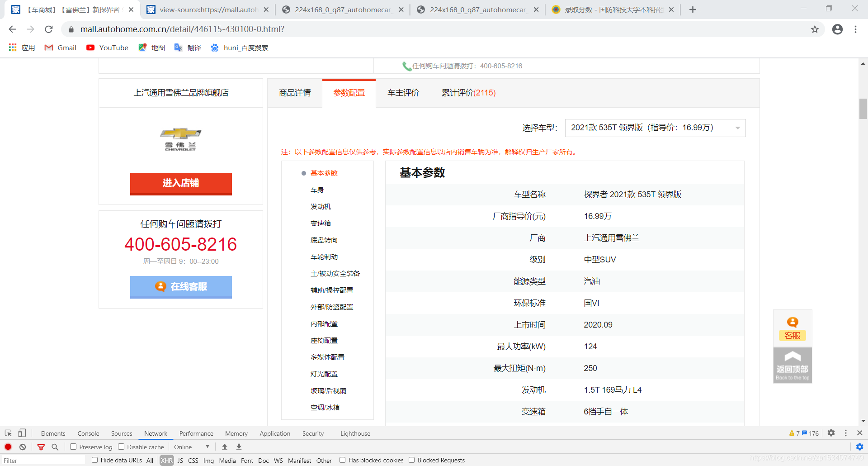Enable Preserve log checkbox
The width and height of the screenshot is (868, 466).
tap(73, 447)
